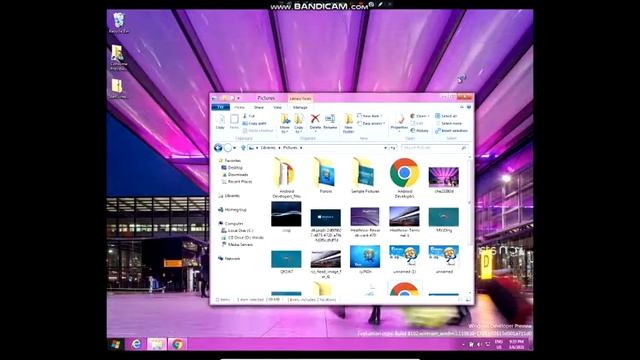Viewport: 640px width, 360px height.
Task: Click File Explorer taskbar button
Action: click(x=157, y=344)
